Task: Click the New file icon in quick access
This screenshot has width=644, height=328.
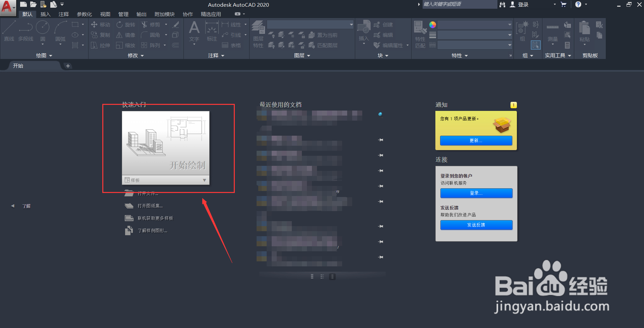Action: point(23,4)
